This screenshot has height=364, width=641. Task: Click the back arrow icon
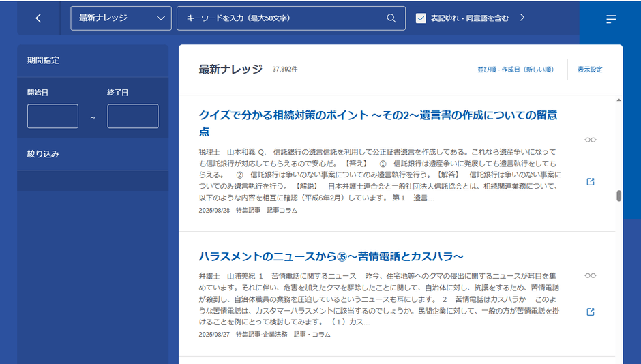[38, 18]
